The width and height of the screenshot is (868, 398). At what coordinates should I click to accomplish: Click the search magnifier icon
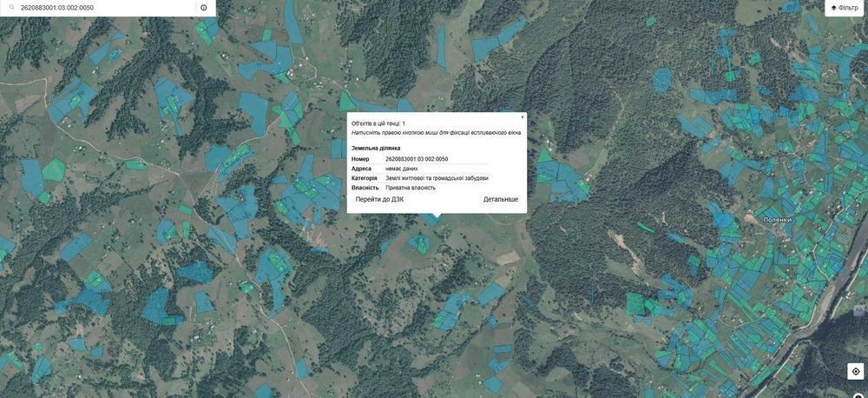pos(10,8)
